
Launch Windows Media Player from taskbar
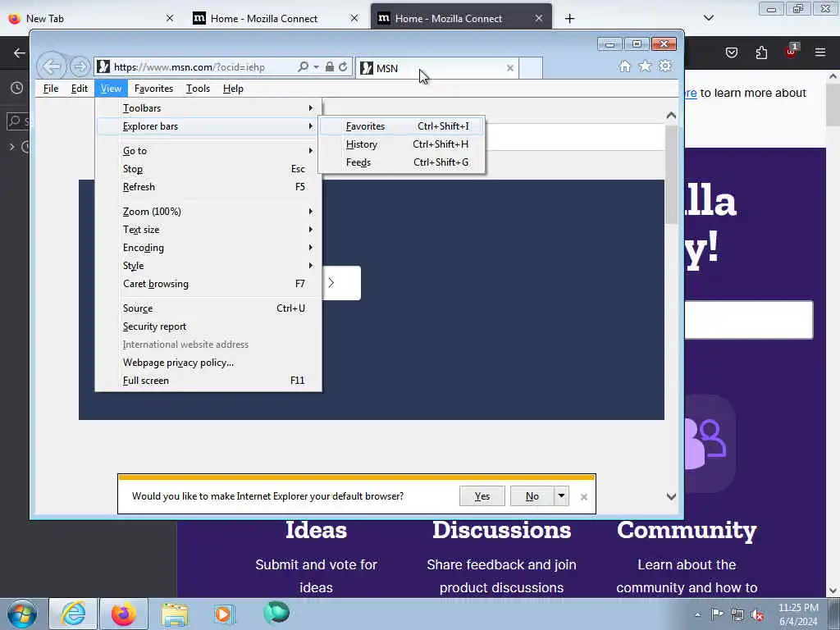coord(224,614)
